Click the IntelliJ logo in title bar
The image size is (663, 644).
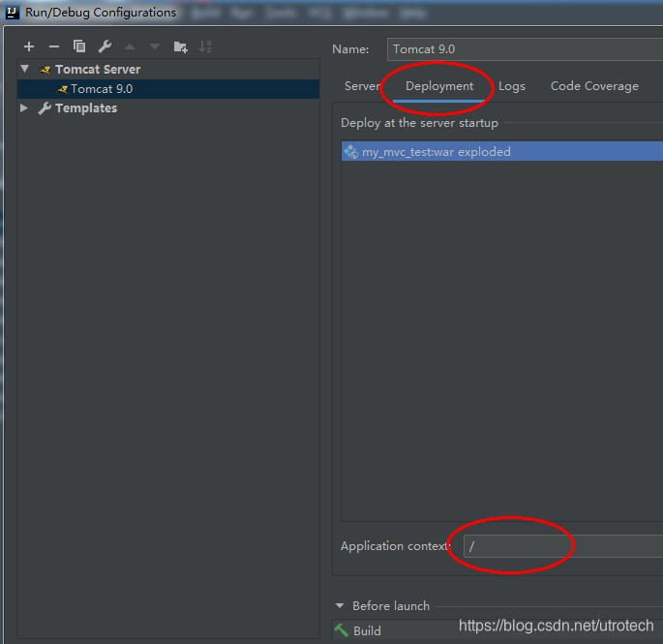pyautogui.click(x=12, y=13)
